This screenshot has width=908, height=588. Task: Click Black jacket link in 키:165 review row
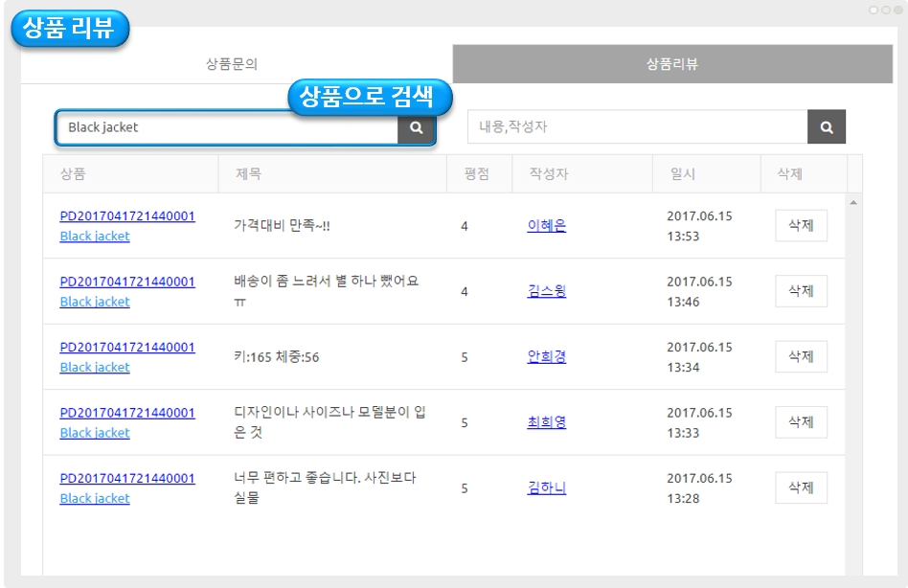click(x=95, y=368)
